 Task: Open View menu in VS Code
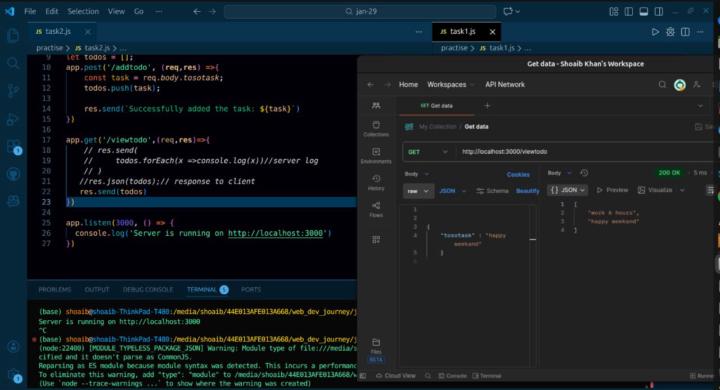pyautogui.click(x=116, y=11)
